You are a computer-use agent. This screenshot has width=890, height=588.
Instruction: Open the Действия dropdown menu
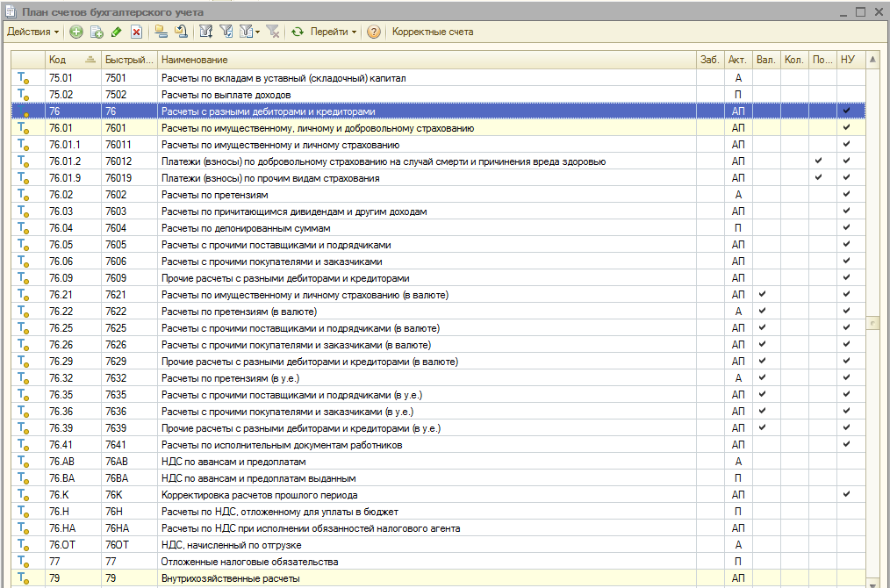point(32,32)
